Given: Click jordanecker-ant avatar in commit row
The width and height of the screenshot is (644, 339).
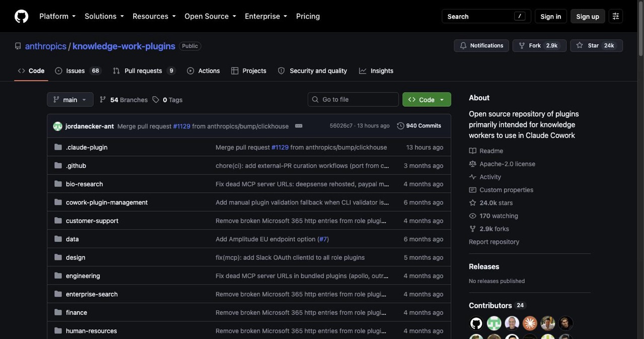Looking at the screenshot, I should pyautogui.click(x=57, y=126).
